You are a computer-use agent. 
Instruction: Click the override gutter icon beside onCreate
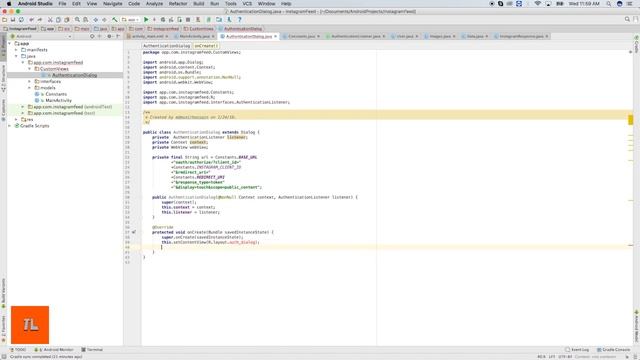pyautogui.click(x=133, y=232)
